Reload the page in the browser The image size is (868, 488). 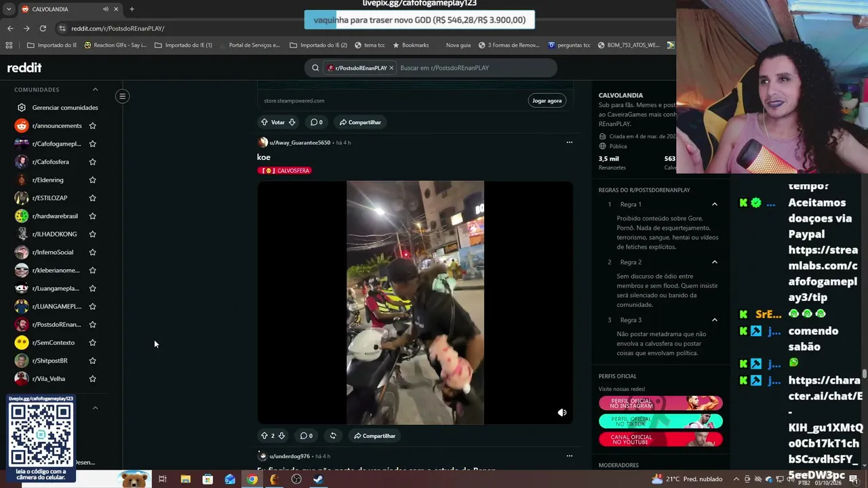(43, 28)
